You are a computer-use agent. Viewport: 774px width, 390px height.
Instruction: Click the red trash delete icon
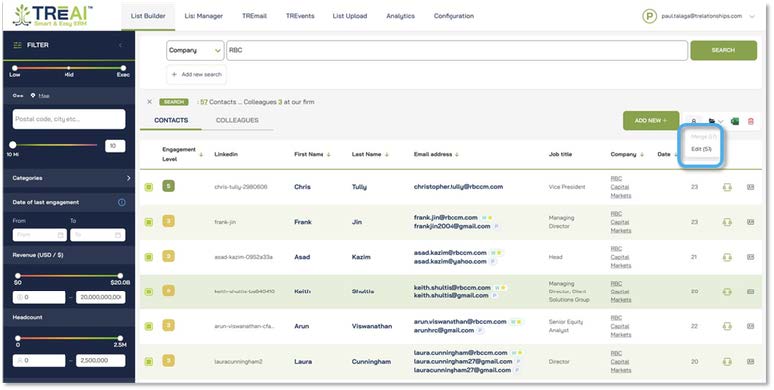[x=751, y=121]
